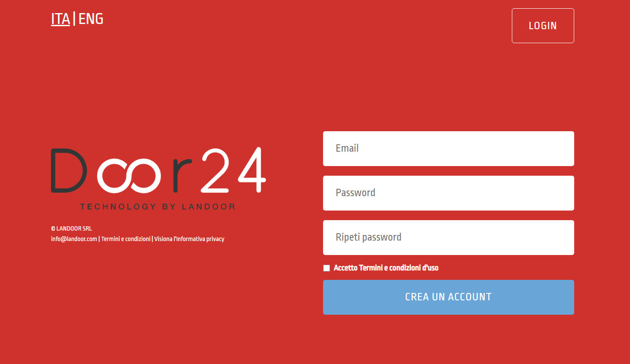Open the LOGIN page button

point(543,26)
